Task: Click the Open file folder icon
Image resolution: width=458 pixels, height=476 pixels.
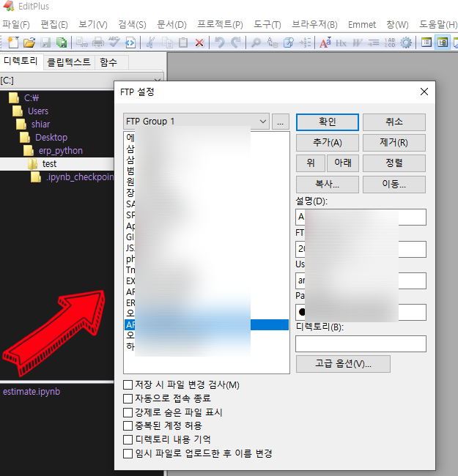Action: (x=29, y=42)
